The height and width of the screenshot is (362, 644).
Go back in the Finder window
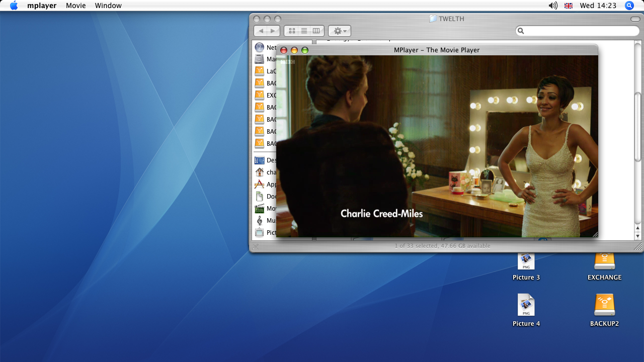261,31
